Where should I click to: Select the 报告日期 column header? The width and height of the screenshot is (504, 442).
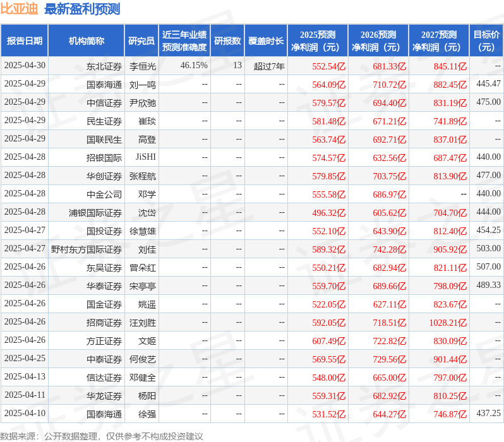[25, 41]
